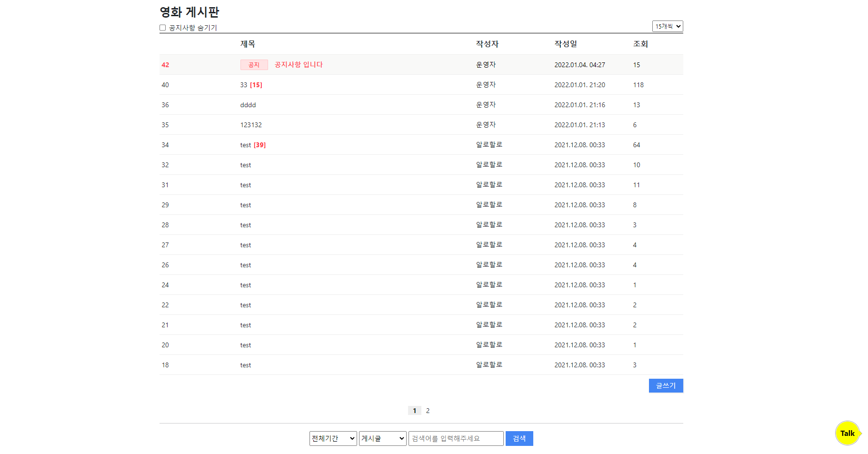Open post test with 39 comments

point(252,145)
